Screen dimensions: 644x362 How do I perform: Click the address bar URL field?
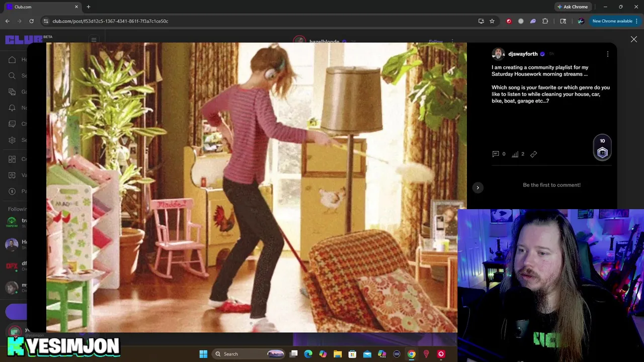click(262, 21)
